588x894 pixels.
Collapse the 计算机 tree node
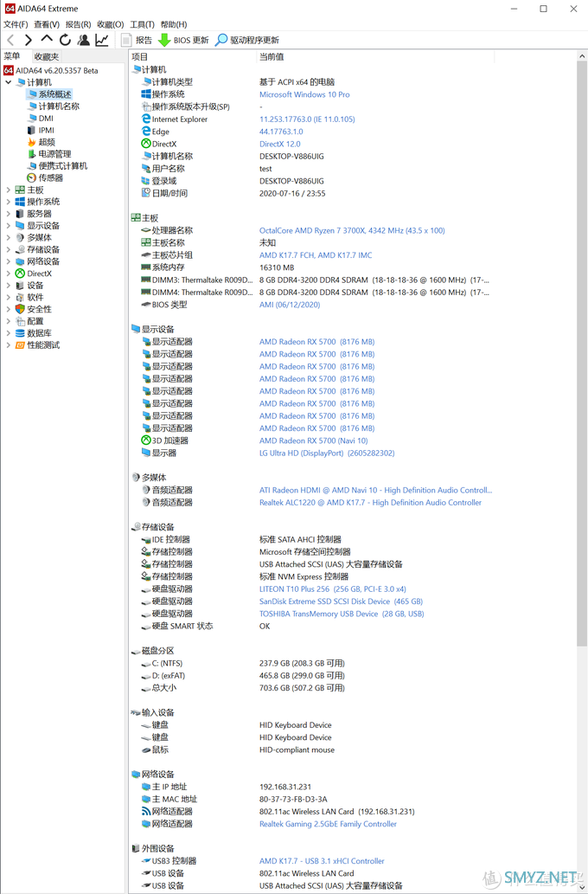click(8, 82)
